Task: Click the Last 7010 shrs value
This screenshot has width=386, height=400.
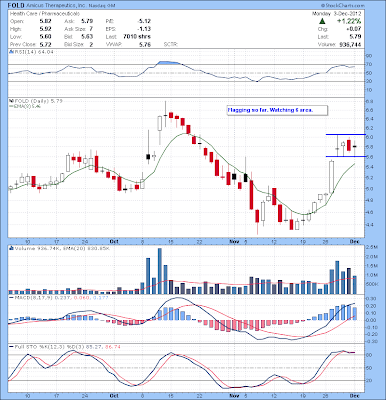Action: [x=137, y=37]
